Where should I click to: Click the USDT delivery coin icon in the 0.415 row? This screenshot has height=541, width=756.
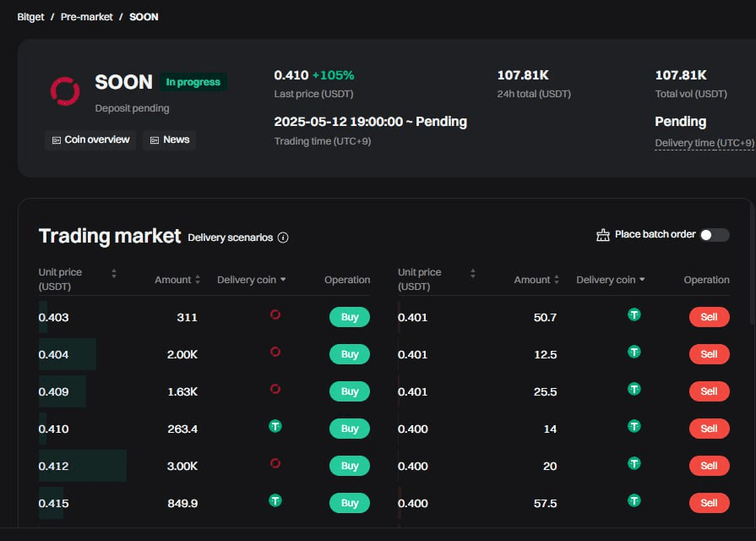coord(275,500)
